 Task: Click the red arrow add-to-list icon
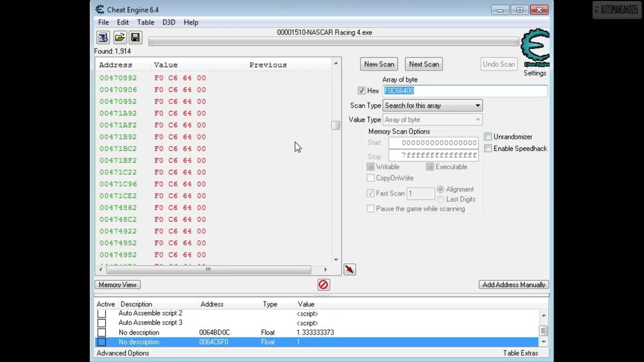click(x=349, y=269)
